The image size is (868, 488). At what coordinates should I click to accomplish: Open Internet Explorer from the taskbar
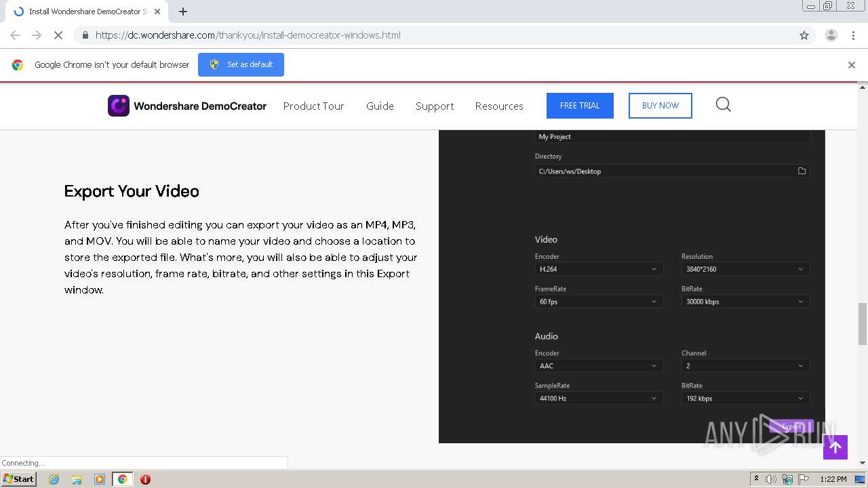pos(54,479)
